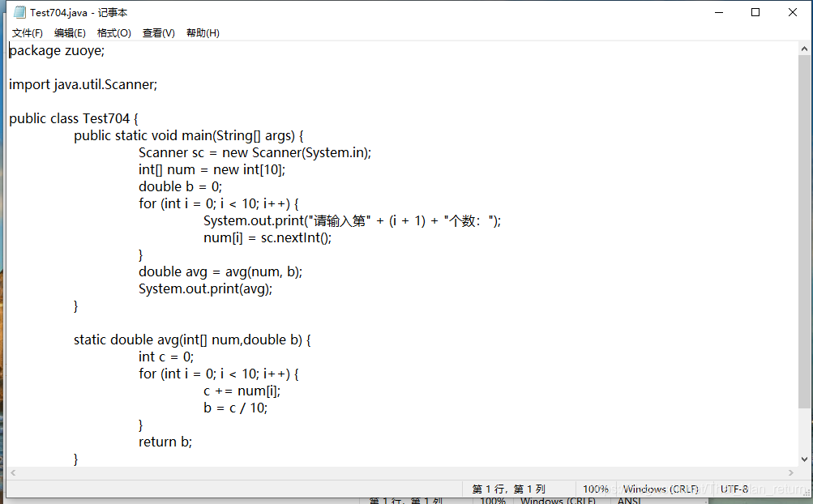Viewport: 813px width, 504px height.
Task: Click the System.out.print 请输入第 line
Action: click(353, 221)
